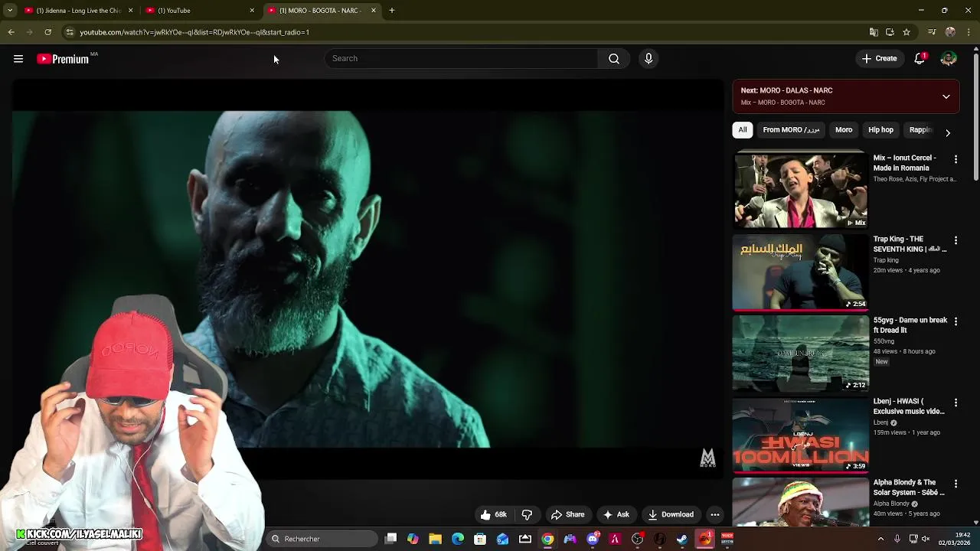Open Lbenj HWASI 100 million thumbnail
The width and height of the screenshot is (980, 551).
point(801,434)
